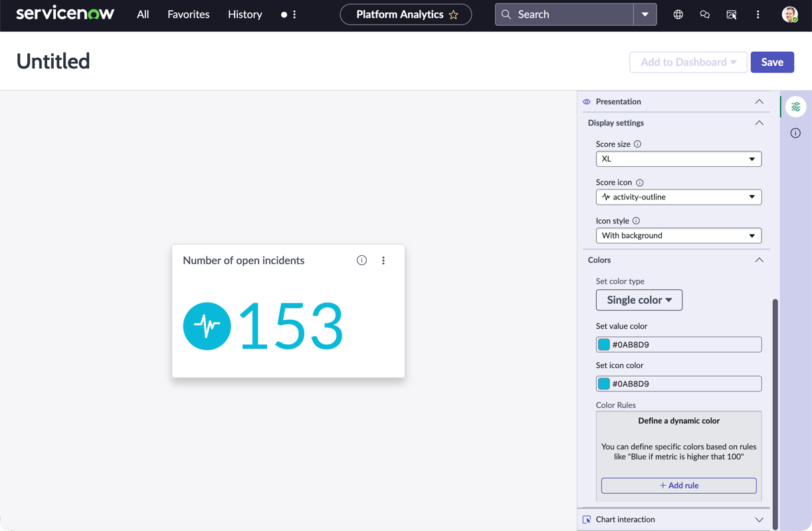
Task: Click the Chart interaction cursor icon
Action: pos(587,520)
